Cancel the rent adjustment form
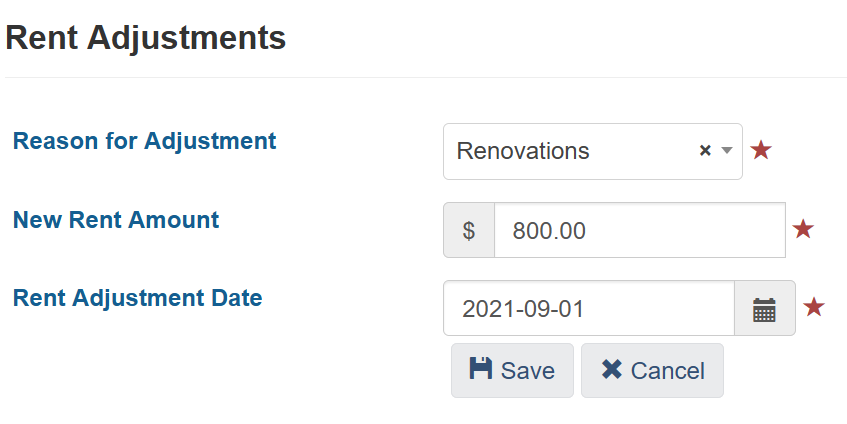 [652, 371]
